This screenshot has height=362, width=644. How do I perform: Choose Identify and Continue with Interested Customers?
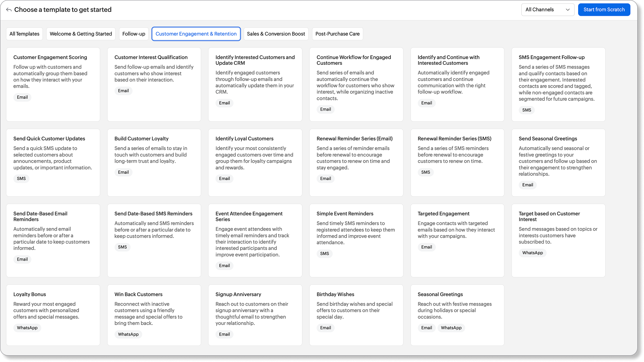pos(457,84)
